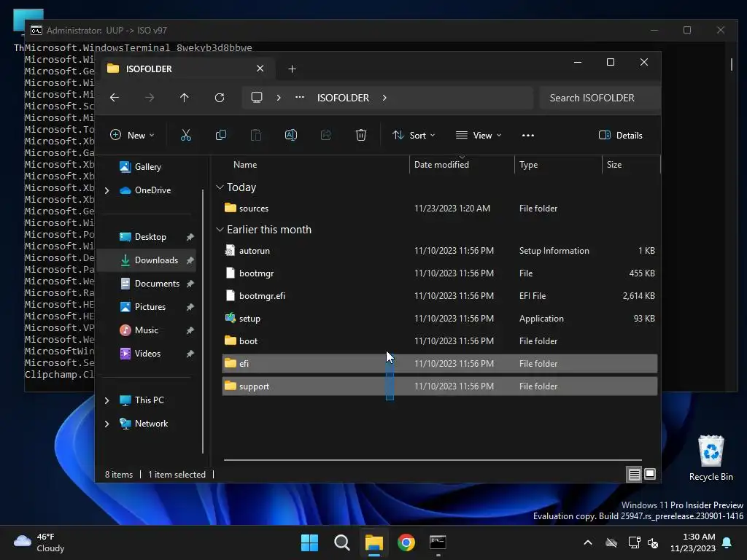Select Gallery in navigation pane
This screenshot has height=560, width=747.
[x=147, y=167]
